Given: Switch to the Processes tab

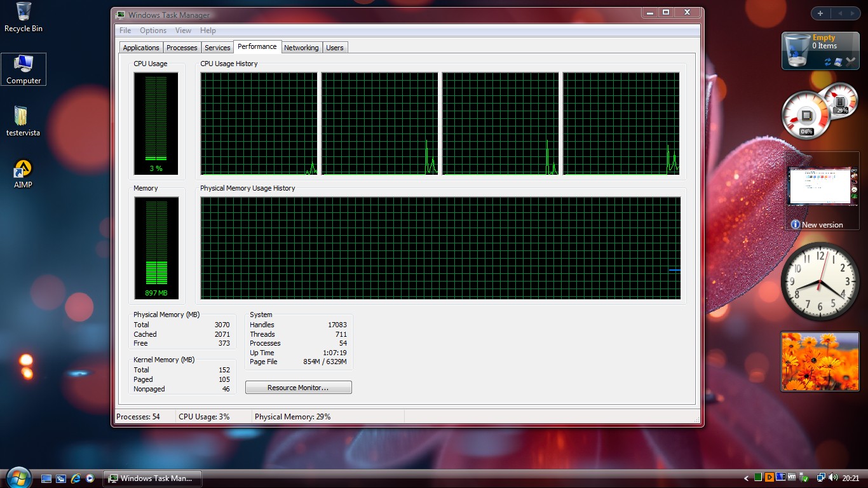Looking at the screenshot, I should click(x=182, y=48).
